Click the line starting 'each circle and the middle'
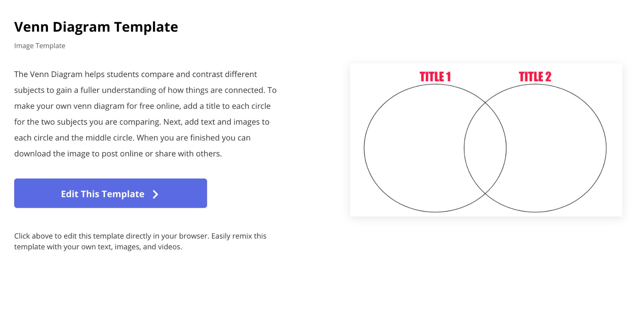 (132, 138)
